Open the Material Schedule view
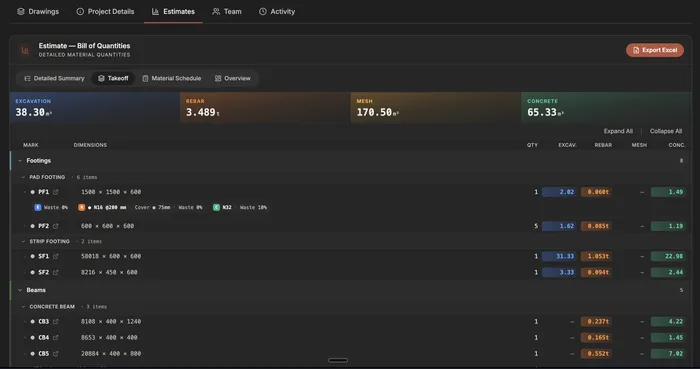 click(x=171, y=79)
